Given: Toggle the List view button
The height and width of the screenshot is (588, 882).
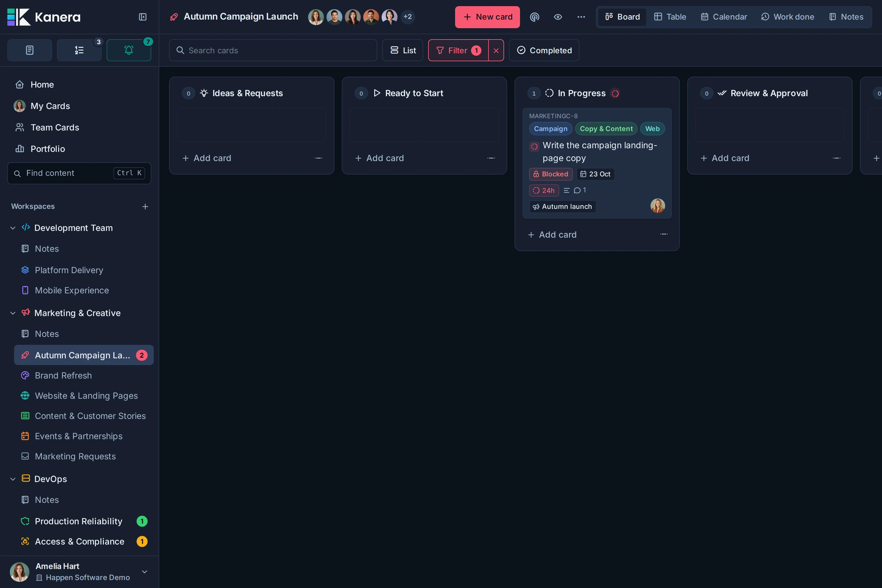Looking at the screenshot, I should click(403, 50).
